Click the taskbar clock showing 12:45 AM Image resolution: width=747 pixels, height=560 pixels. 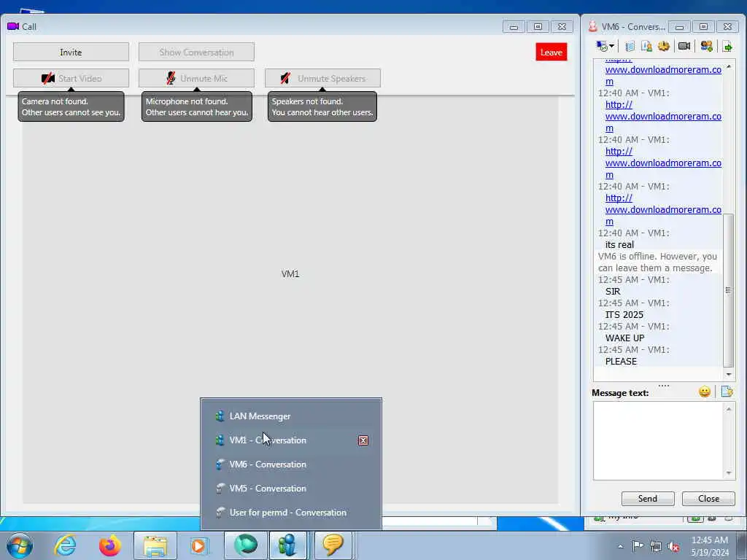[x=709, y=545]
